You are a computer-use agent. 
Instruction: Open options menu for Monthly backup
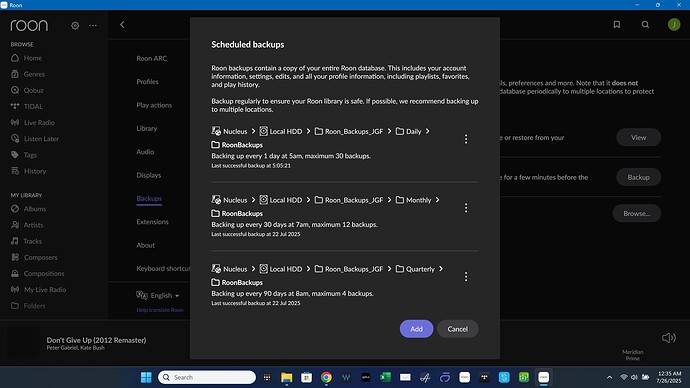coord(466,208)
